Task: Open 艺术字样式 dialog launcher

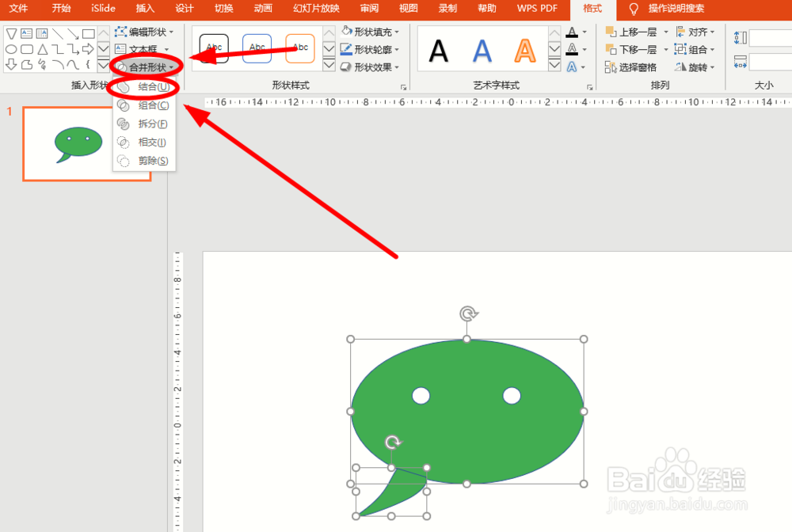Action: (589, 87)
